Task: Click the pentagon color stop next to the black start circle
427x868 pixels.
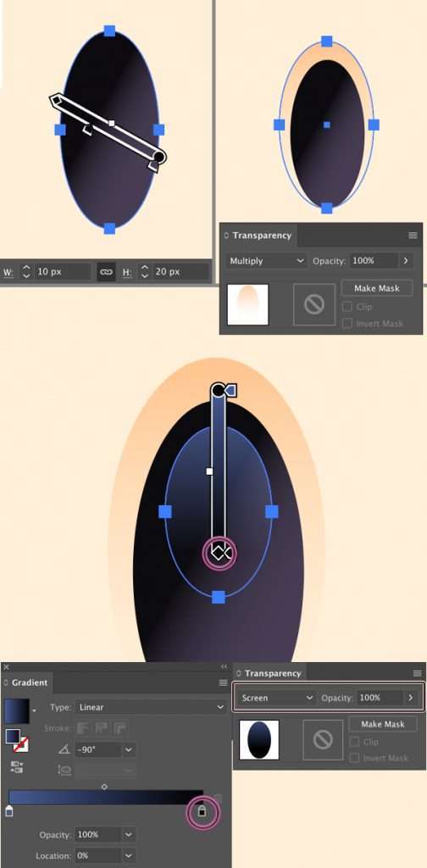Action: (x=231, y=391)
